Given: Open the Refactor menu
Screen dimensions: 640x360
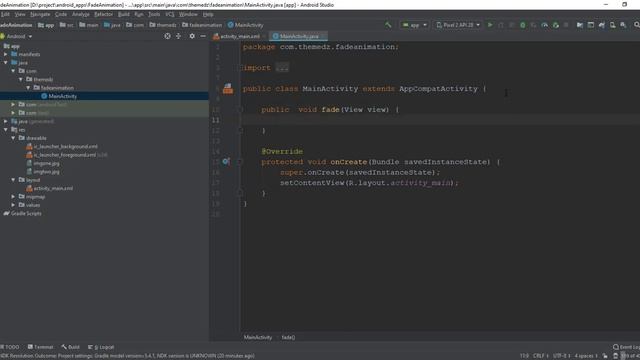Looking at the screenshot, I should point(103,14).
